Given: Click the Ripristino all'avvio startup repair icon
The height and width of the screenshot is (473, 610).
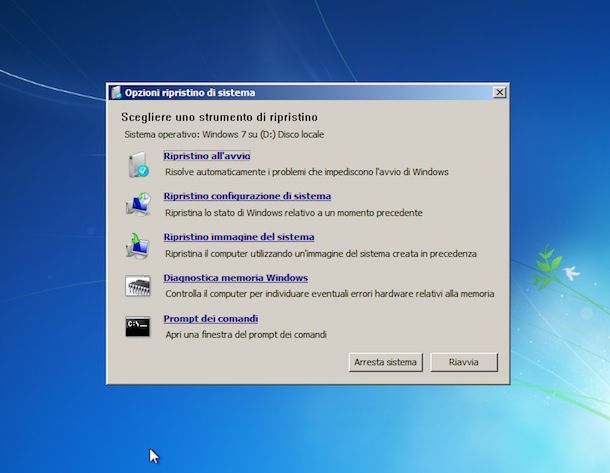Looking at the screenshot, I should [138, 165].
